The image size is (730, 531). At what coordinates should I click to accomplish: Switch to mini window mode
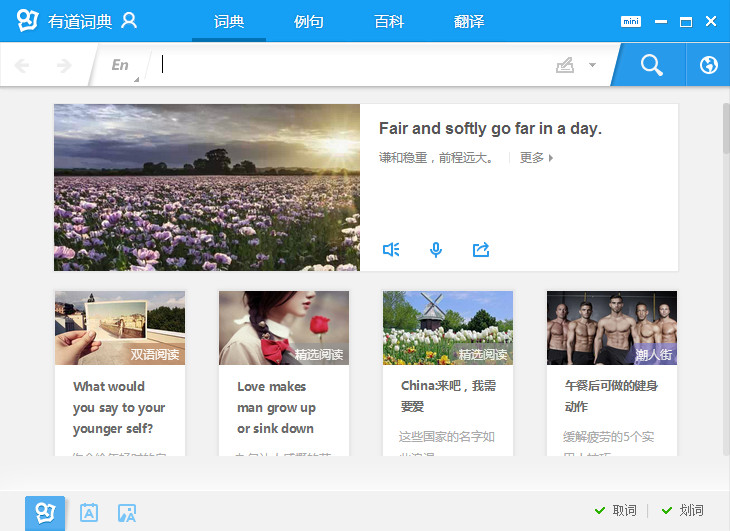coord(630,21)
